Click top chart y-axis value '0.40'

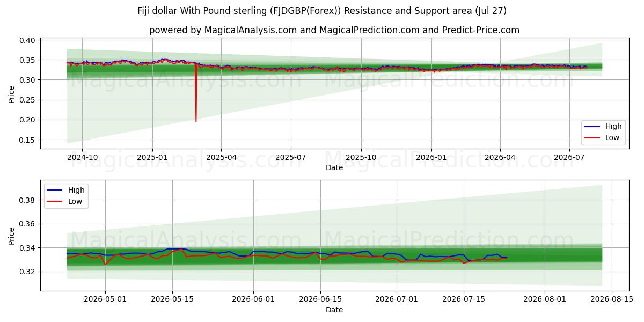[x=27, y=40]
